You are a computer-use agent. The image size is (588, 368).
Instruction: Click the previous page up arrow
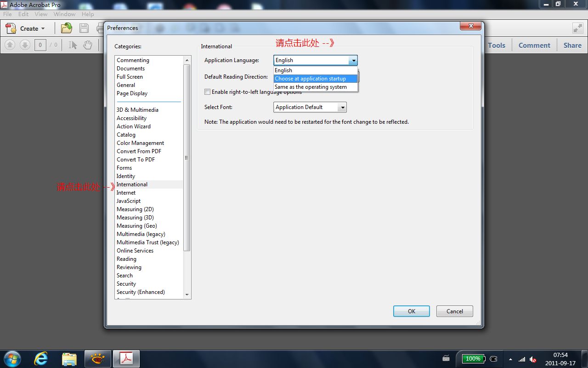click(x=10, y=45)
